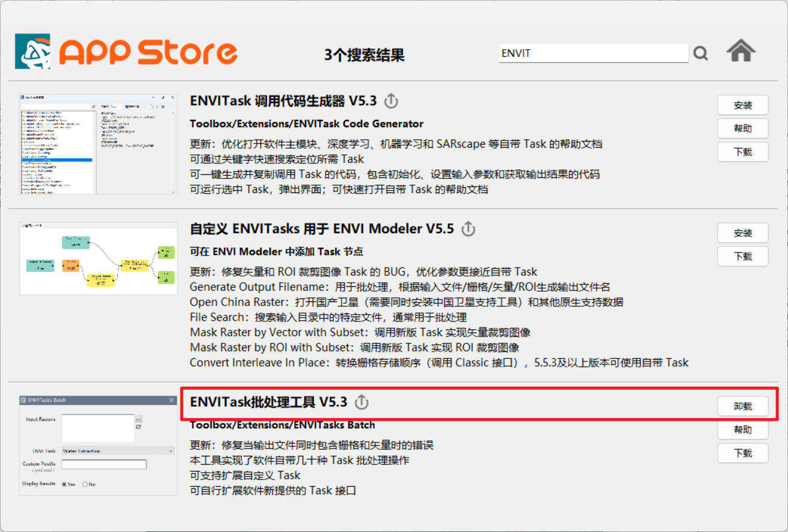Click text 可在 ENVI Modeler 中添加 Task 节点

277,252
